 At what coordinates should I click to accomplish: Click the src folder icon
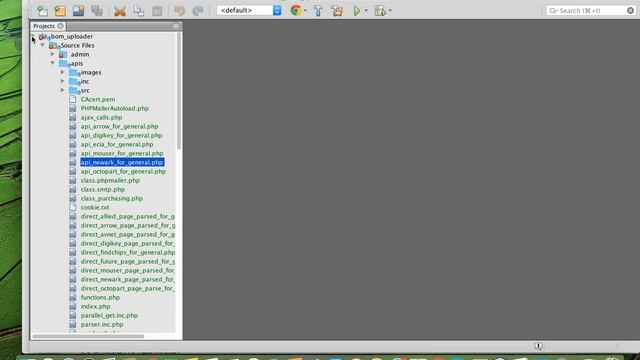(x=73, y=90)
